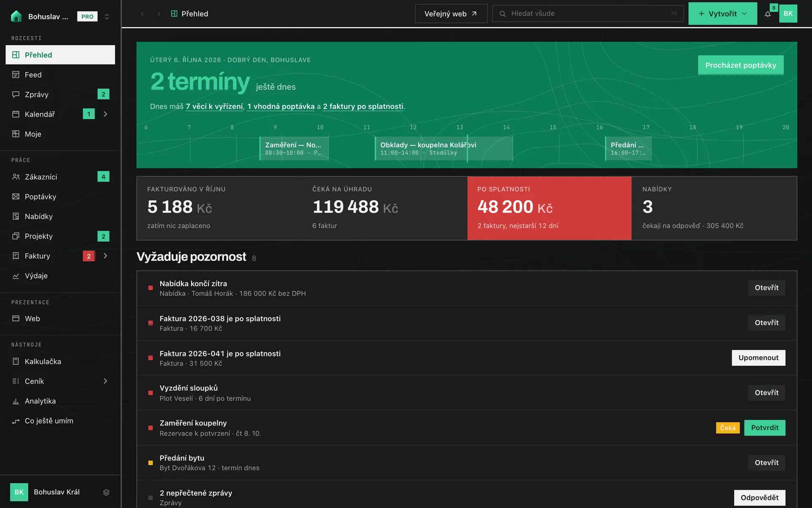Go forward using the right arrow
The image size is (812, 508).
[159, 14]
